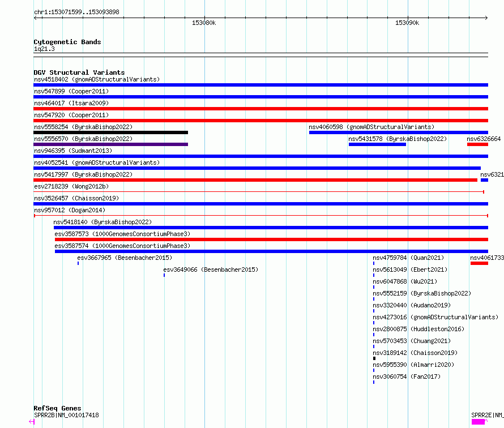Click esv3587573 1000GenomesConsortiumPhase3 label
The height and width of the screenshot is (428, 504).
tap(122, 234)
